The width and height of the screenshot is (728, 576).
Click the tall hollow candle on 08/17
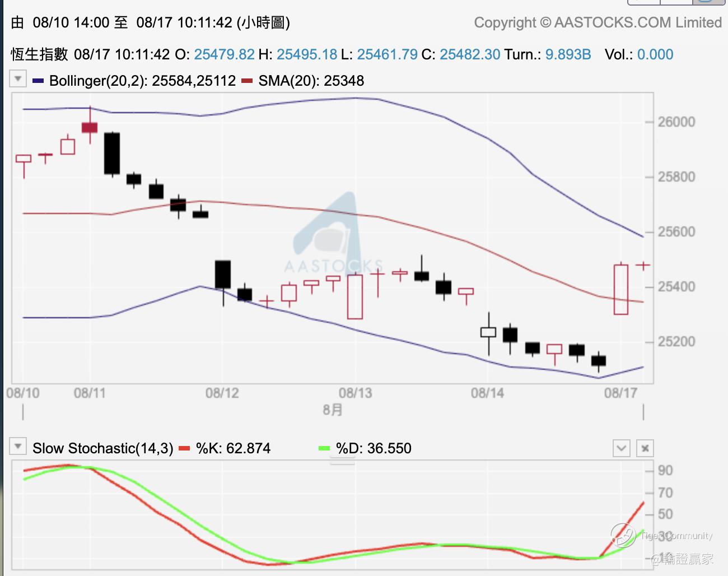coord(621,289)
